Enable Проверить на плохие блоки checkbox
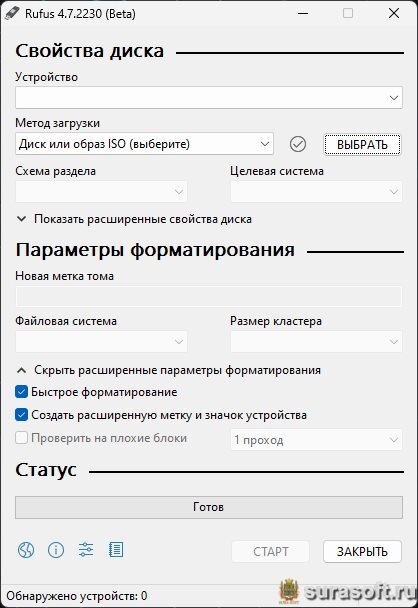 pos(21,438)
